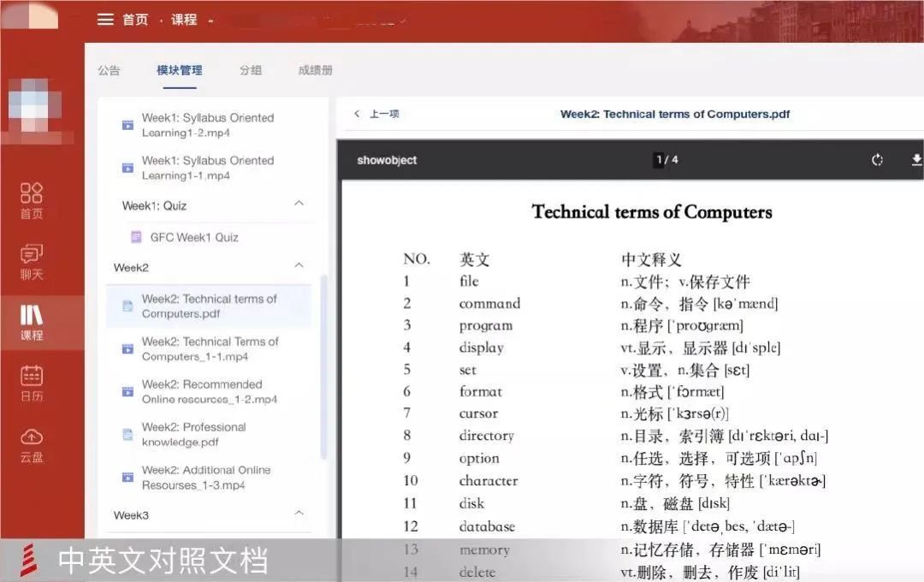Open Week2: Professional knowledge.pdf
The image size is (924, 582).
click(194, 435)
